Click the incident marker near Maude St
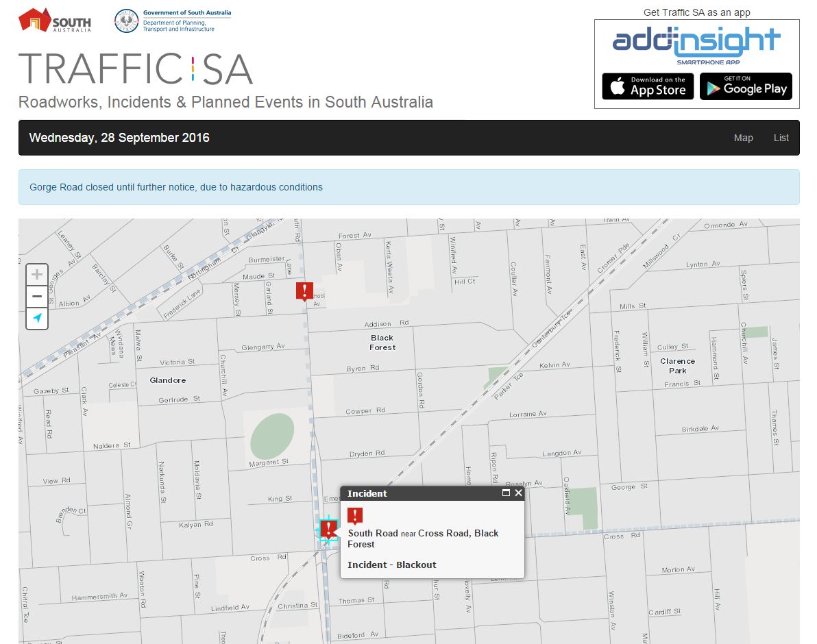The width and height of the screenshot is (817, 644). point(304,291)
